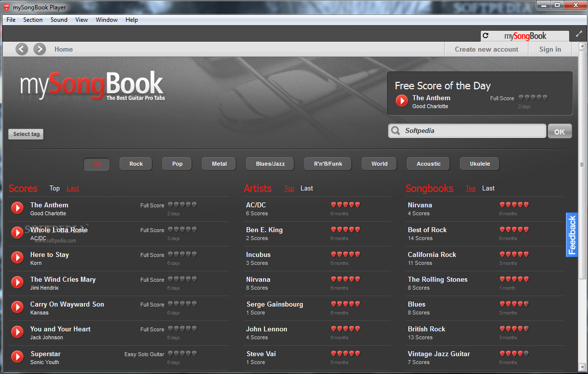This screenshot has width=588, height=374.
Task: Click the reload icon beside the mySongBook tab
Action: (486, 36)
